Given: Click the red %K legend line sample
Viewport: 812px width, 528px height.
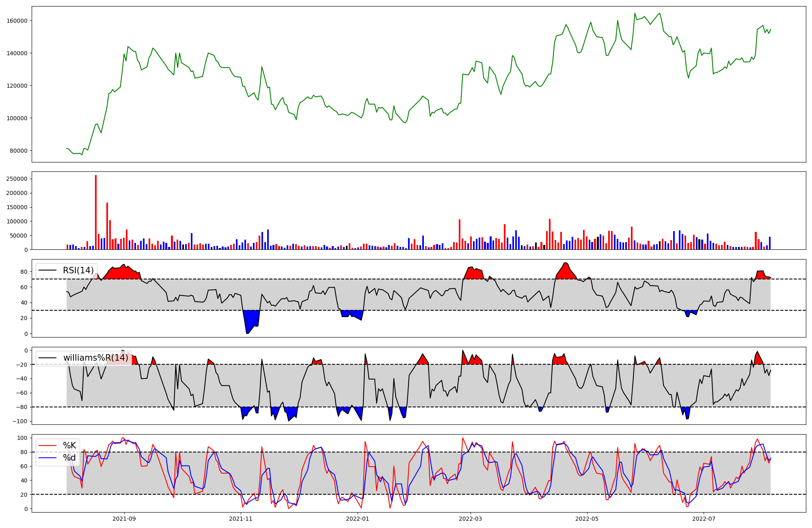Looking at the screenshot, I should point(48,446).
